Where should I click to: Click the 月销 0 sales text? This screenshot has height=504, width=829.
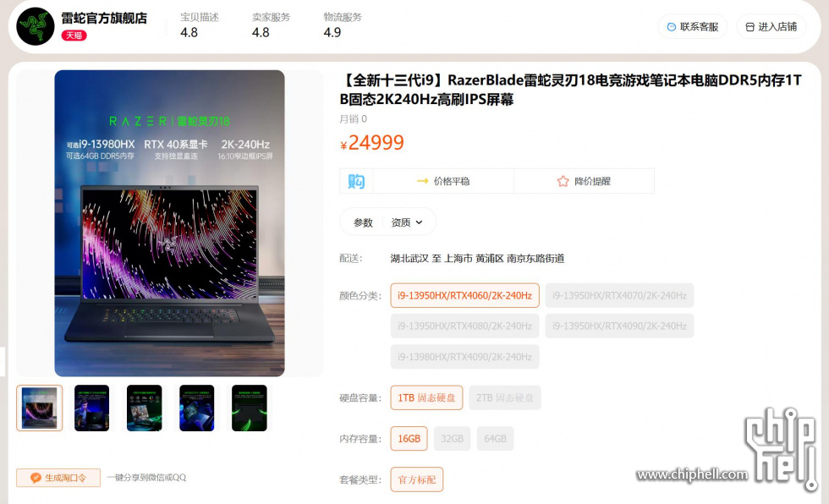354,119
